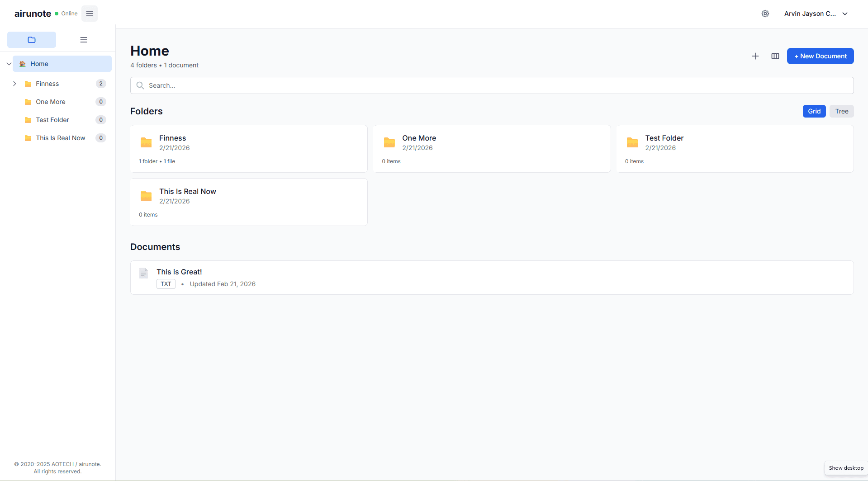
Task: Collapse the Home section chevron
Action: point(9,64)
